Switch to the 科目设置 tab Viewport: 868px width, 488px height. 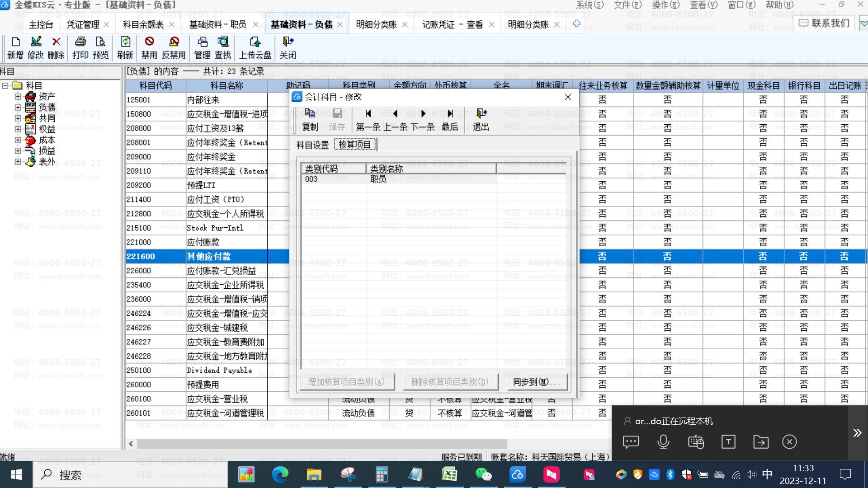[x=312, y=145]
